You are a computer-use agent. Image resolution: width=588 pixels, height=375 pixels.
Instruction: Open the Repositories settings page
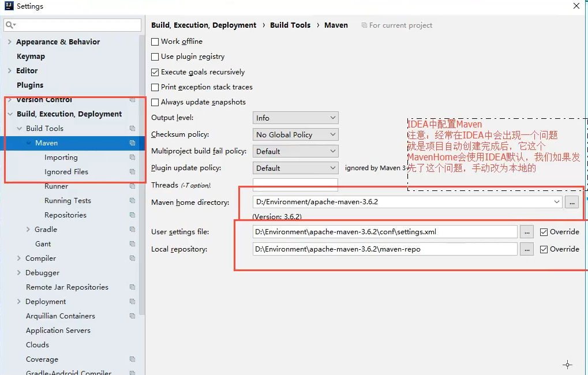click(x=66, y=215)
